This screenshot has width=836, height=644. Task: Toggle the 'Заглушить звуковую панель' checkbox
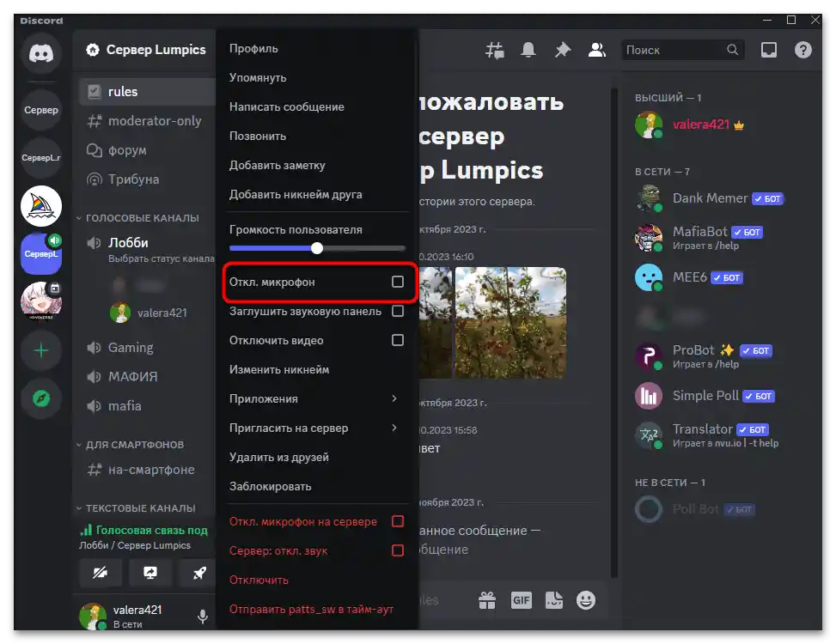click(398, 311)
